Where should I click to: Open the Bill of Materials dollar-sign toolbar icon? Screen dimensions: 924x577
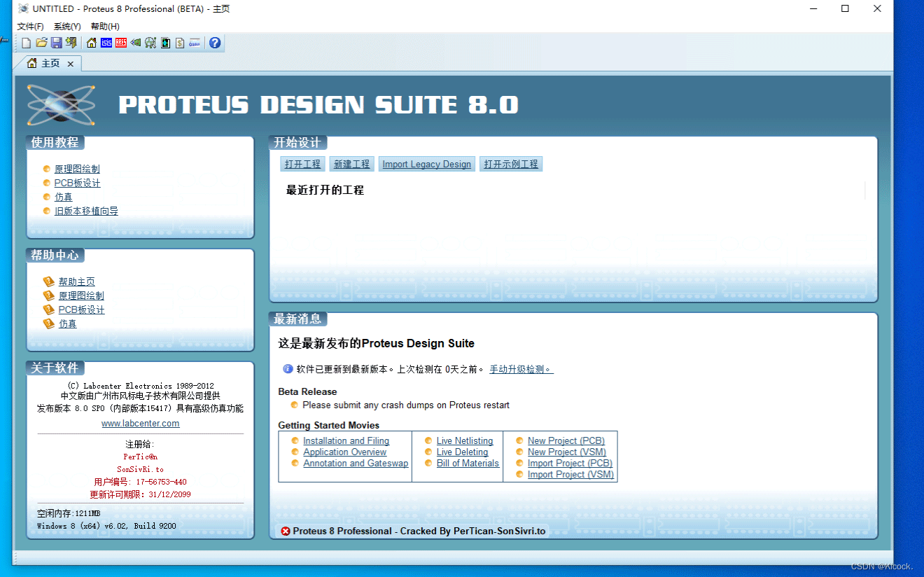click(180, 43)
